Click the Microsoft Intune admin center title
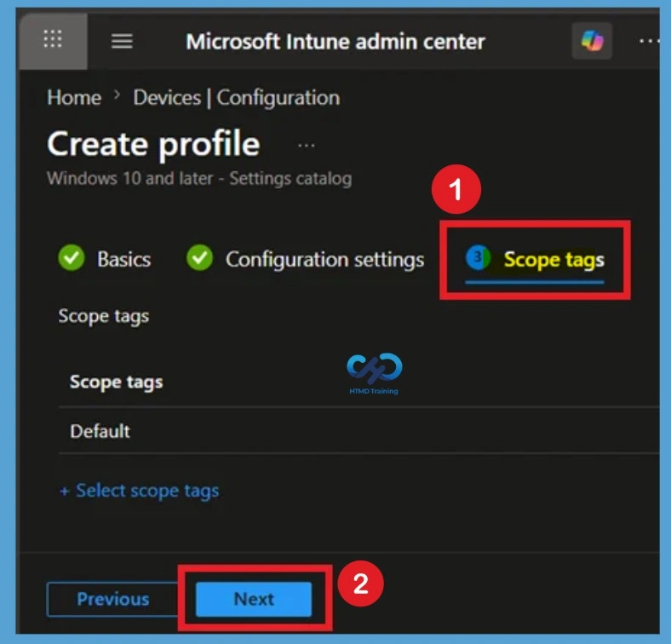Viewport: 671px width, 644px height. (335, 42)
